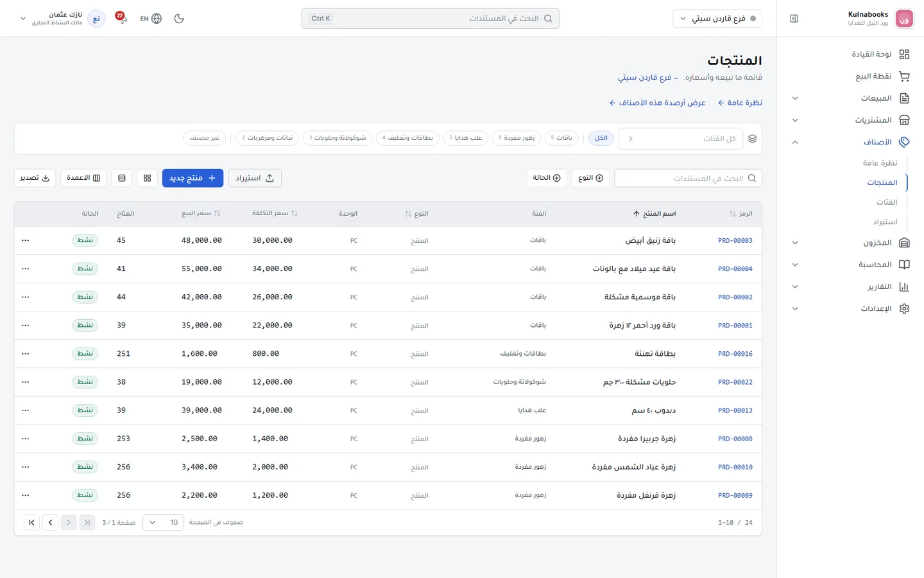The height and width of the screenshot is (578, 924).
Task: Open row actions for PRD-00016
Action: coord(26,354)
